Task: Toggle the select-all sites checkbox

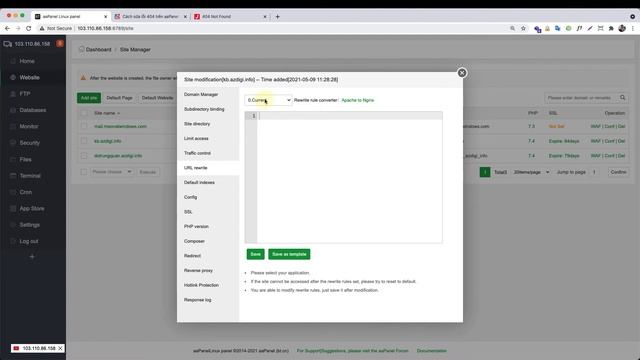Action: pos(84,113)
